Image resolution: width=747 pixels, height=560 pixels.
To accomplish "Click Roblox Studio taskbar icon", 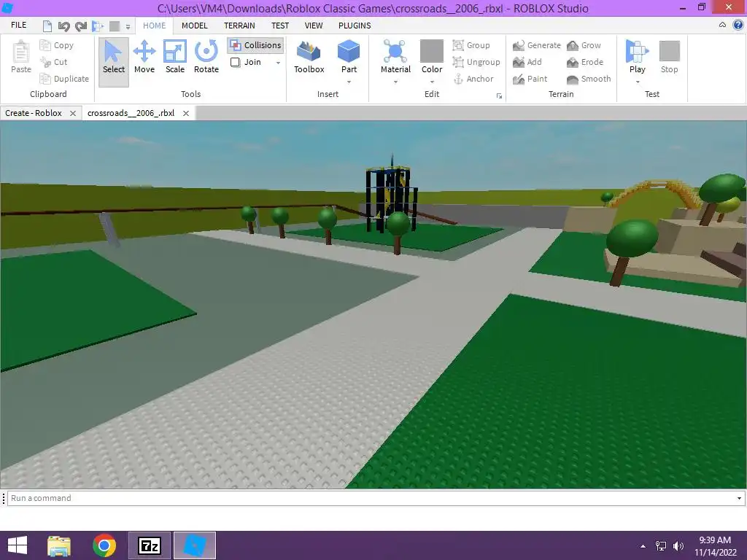I will (x=194, y=545).
